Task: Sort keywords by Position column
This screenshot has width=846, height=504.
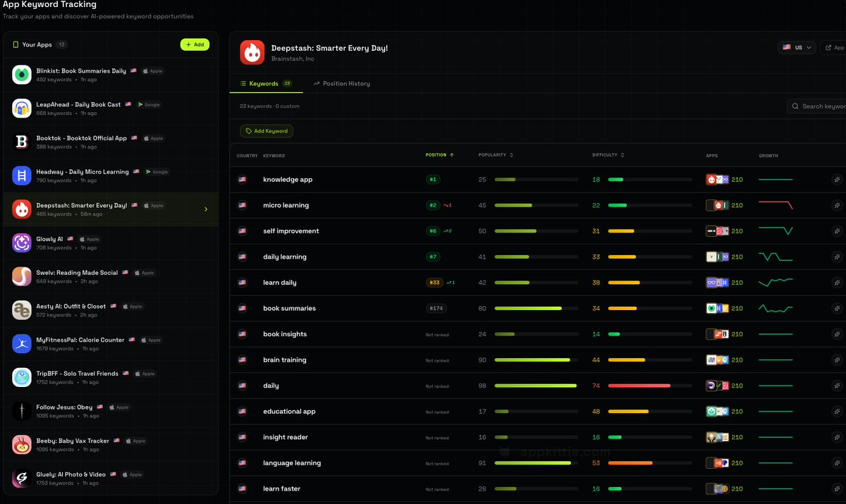Action: tap(440, 155)
